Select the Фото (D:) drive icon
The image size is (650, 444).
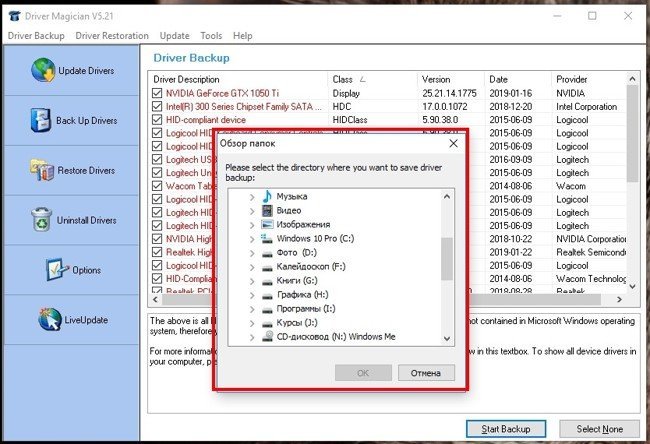[267, 253]
